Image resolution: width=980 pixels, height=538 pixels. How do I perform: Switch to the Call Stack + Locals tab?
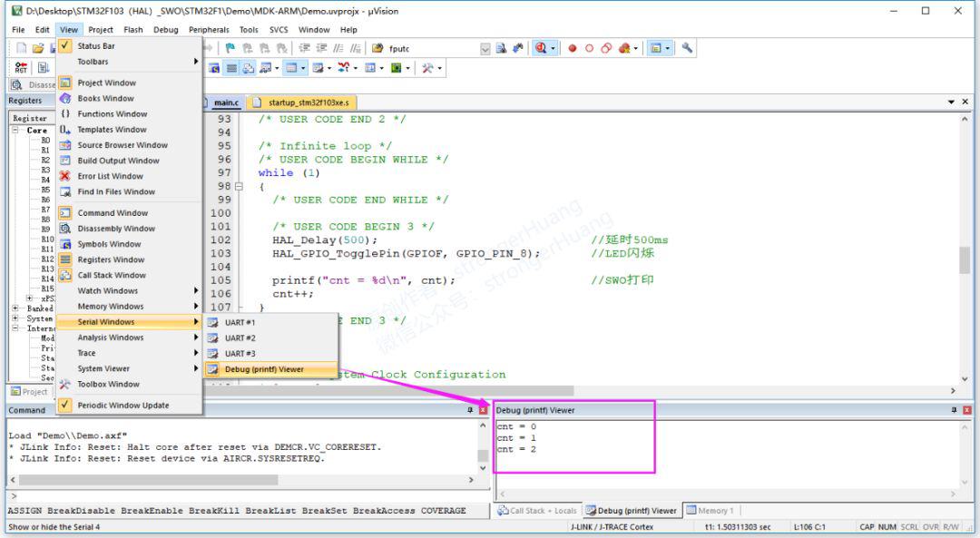[x=537, y=511]
